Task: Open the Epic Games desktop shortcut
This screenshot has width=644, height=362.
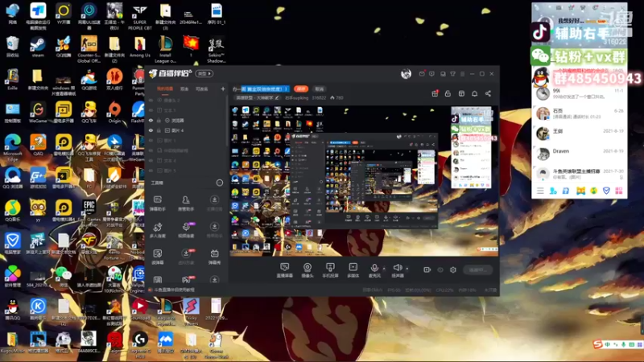Action: point(89,211)
